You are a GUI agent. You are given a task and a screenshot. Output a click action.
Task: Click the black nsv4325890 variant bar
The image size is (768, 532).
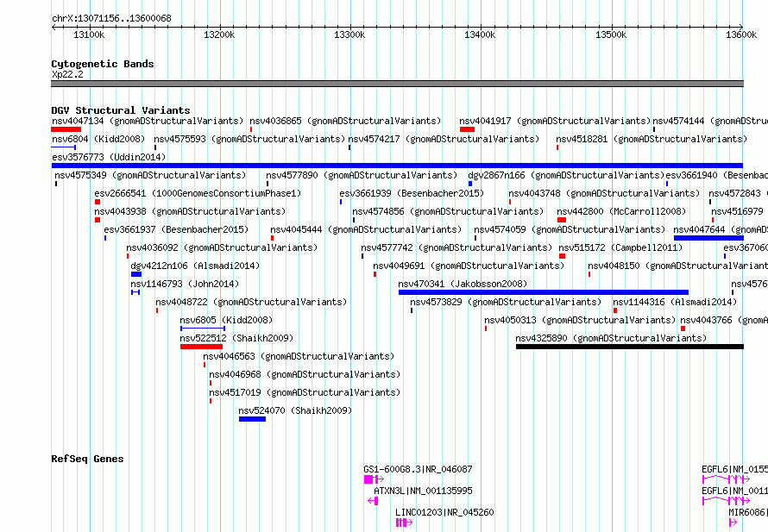tap(630, 347)
